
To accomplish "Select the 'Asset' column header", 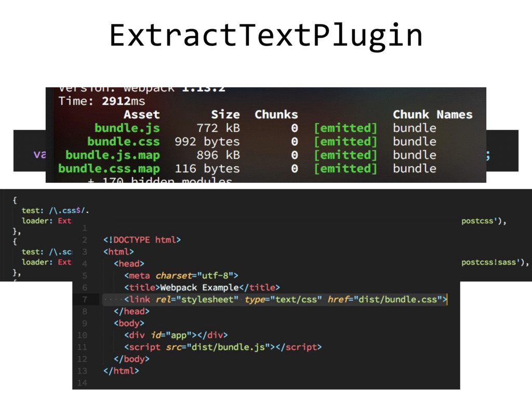I will [141, 115].
